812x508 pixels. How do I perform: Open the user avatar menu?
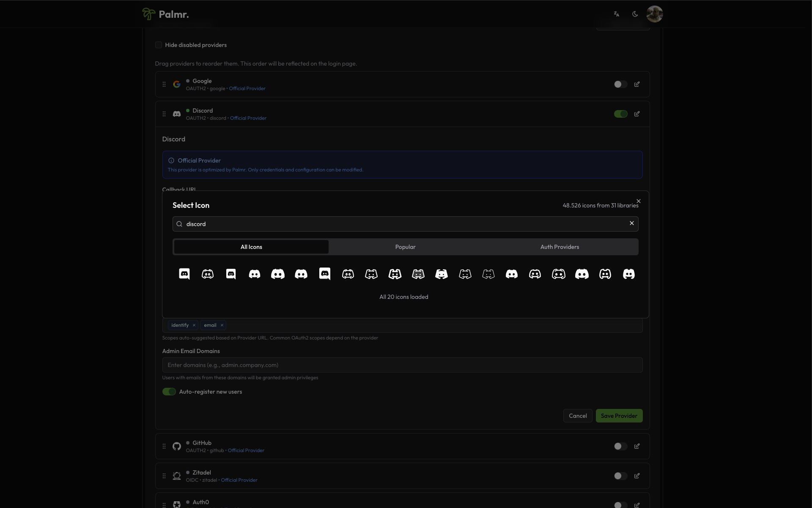[654, 14]
